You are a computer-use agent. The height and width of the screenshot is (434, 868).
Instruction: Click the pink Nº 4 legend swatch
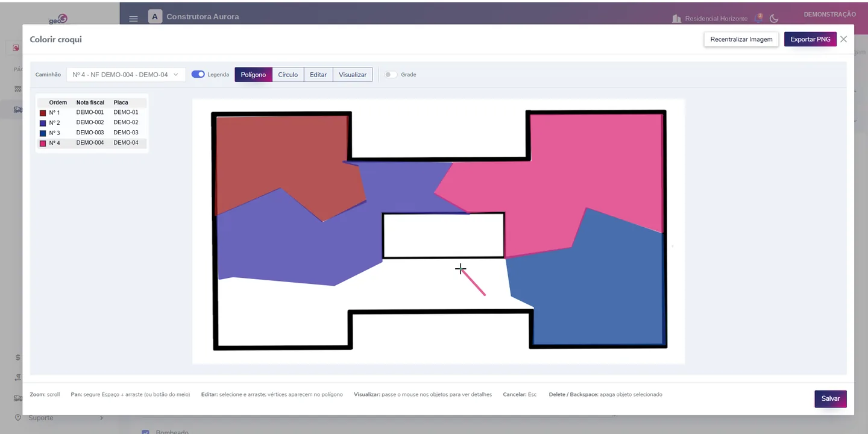click(x=43, y=143)
